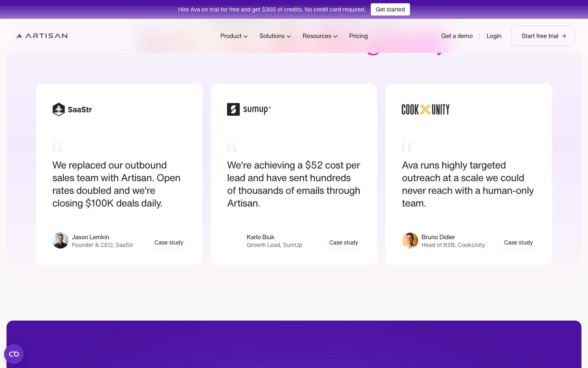Click the CookUnity logo on third card

tap(425, 110)
